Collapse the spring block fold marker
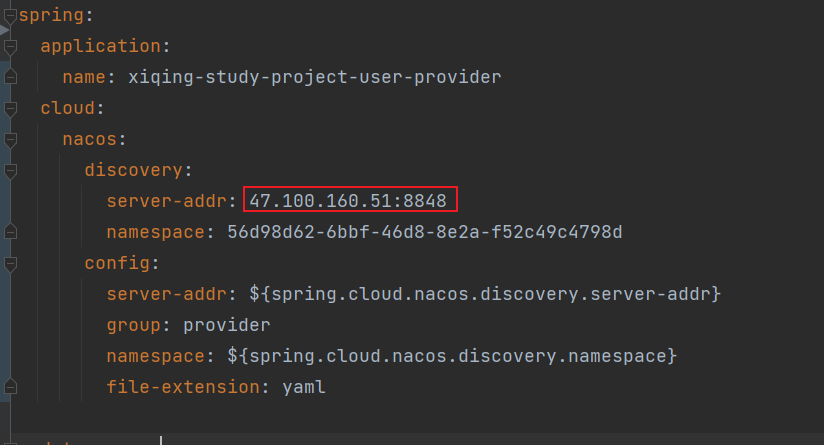 click(x=10, y=16)
